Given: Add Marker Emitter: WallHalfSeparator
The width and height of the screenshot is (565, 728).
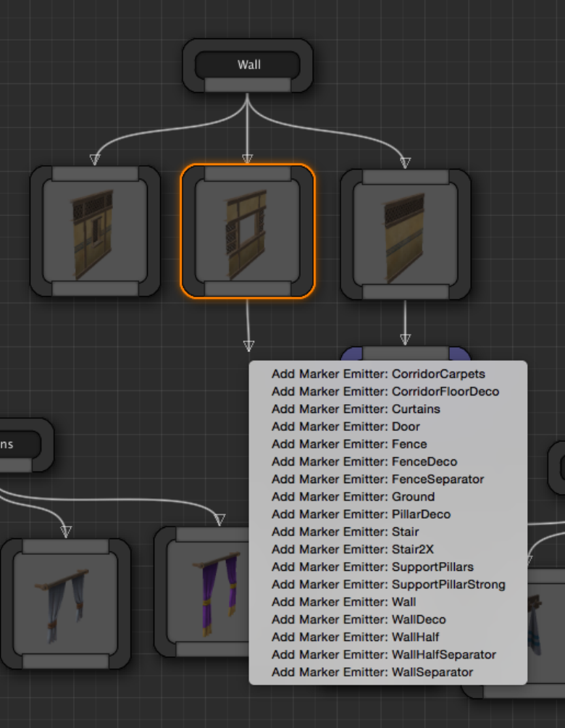Looking at the screenshot, I should 388,655.
